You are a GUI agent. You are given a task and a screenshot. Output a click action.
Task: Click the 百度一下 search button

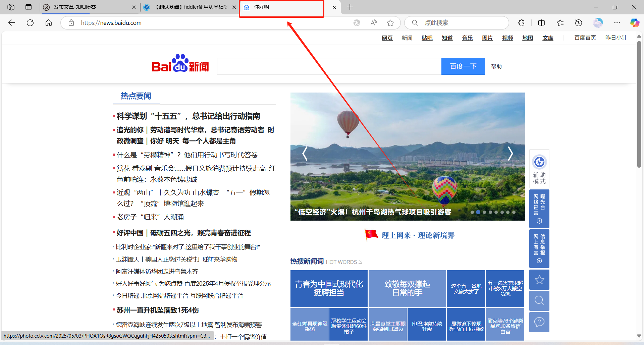click(463, 66)
